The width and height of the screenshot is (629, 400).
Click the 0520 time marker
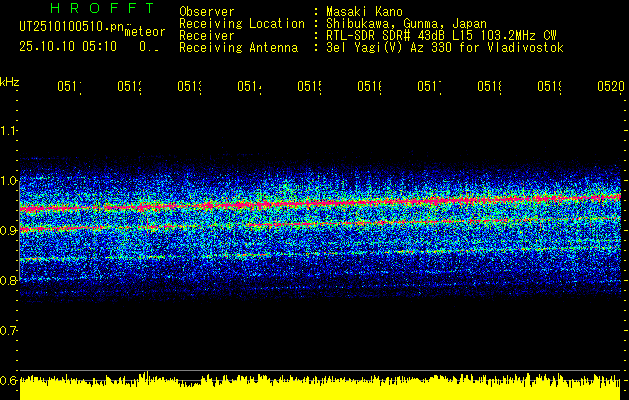[x=611, y=87]
